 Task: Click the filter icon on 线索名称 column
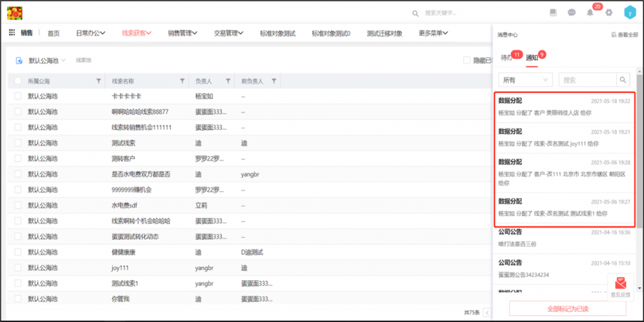click(182, 81)
